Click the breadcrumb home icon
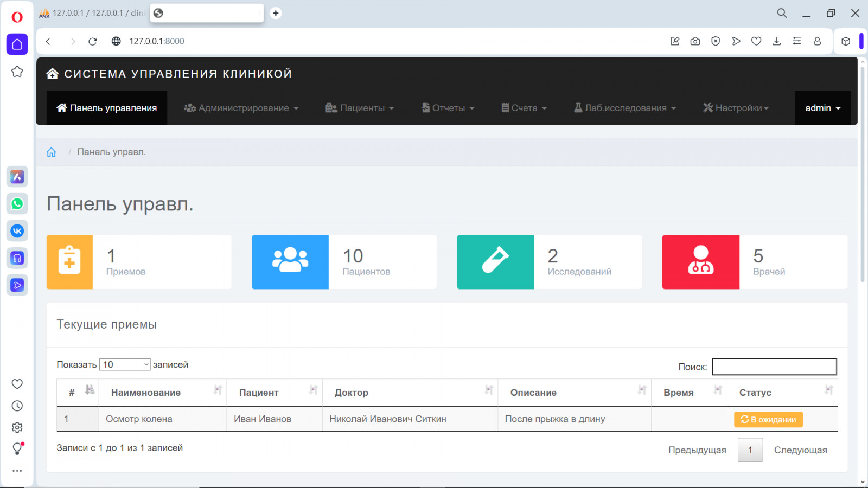Viewport: 868px width, 488px height. pos(52,152)
